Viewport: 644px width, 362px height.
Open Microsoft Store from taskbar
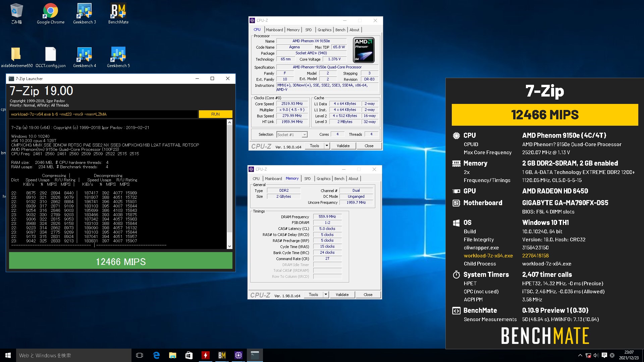[189, 355]
